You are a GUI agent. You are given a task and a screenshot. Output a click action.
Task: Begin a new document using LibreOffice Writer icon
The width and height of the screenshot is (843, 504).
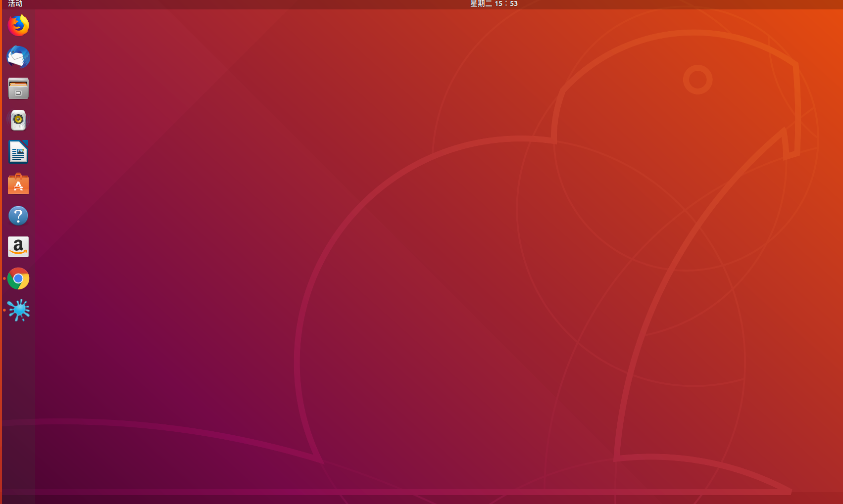pos(18,152)
